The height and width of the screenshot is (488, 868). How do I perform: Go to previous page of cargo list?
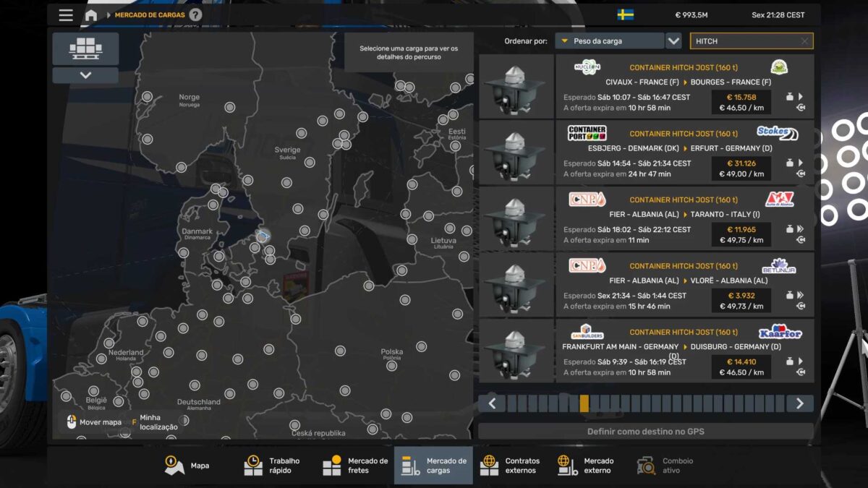point(492,403)
